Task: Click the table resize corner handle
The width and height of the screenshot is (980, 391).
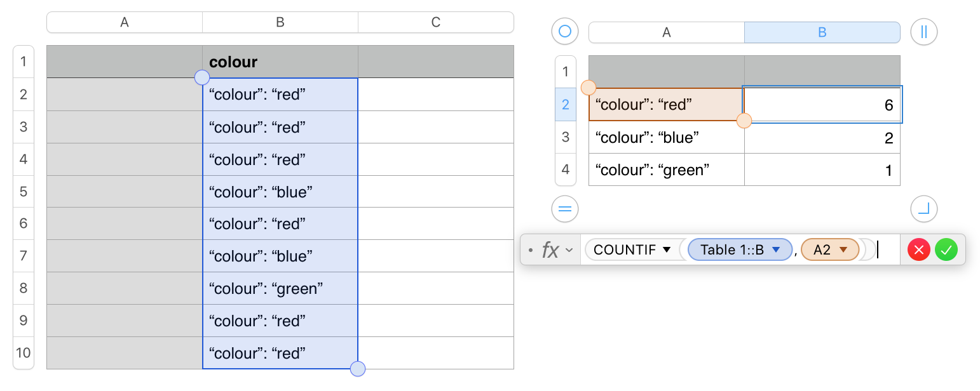Action: pyautogui.click(x=924, y=209)
